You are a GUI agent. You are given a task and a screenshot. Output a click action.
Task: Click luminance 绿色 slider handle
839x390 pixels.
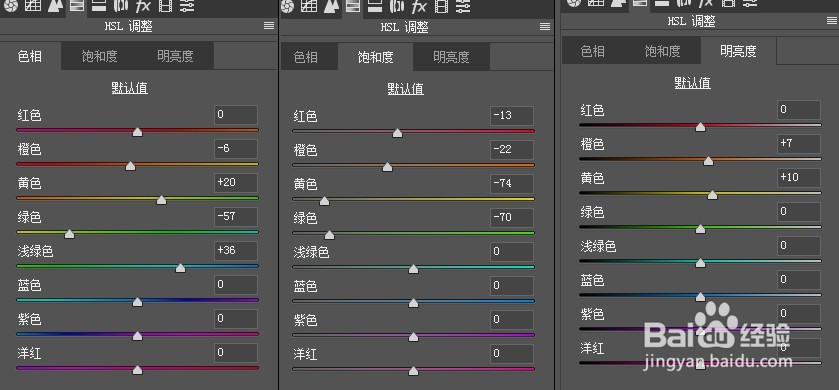click(x=700, y=229)
